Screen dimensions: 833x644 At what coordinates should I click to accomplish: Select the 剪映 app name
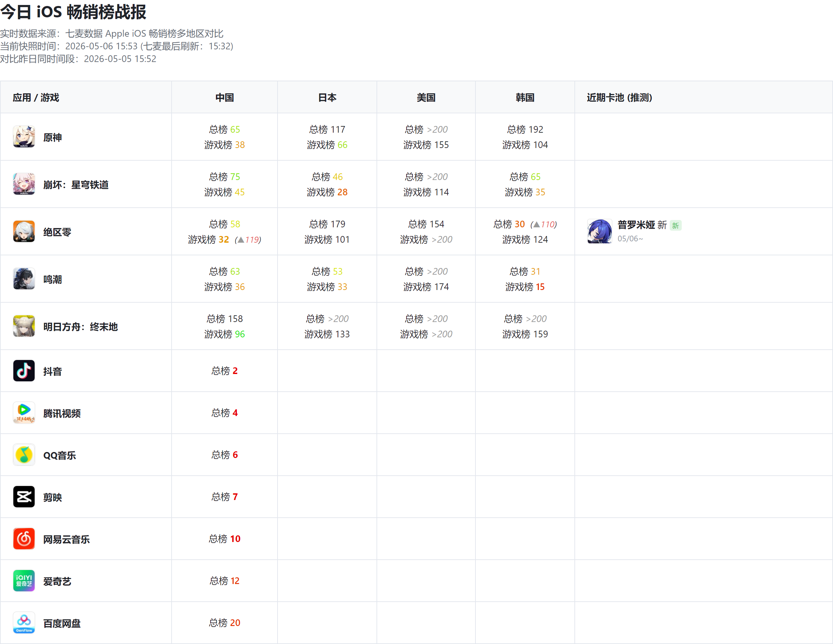point(53,497)
